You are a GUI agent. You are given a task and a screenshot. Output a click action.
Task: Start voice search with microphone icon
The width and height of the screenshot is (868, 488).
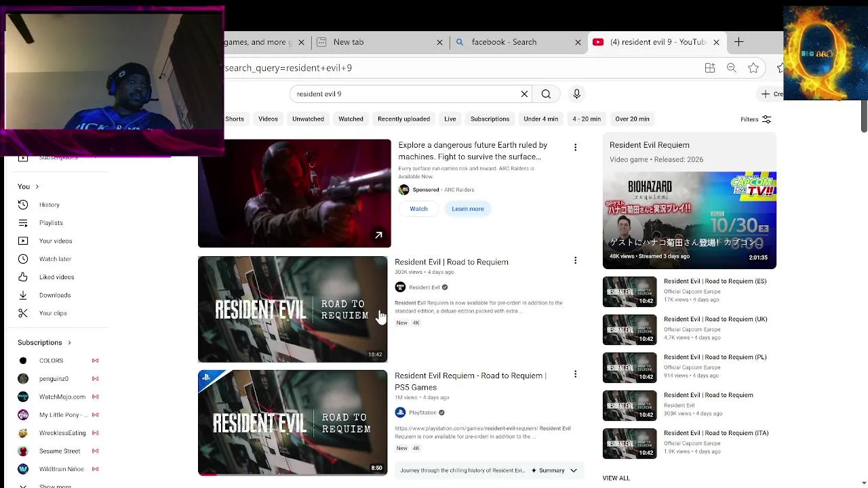pyautogui.click(x=576, y=94)
